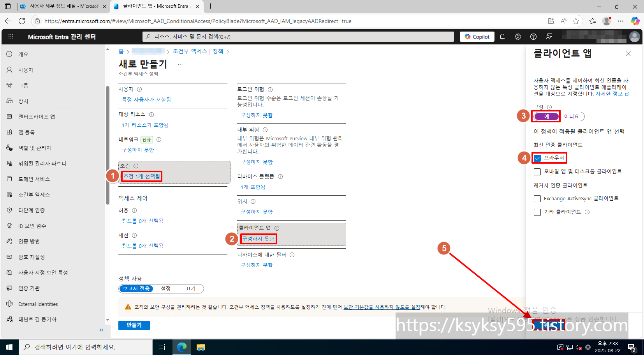Image resolution: width=644 pixels, height=355 pixels.
Task: Open the Edge Copilot sidebar icon
Action: (635, 21)
